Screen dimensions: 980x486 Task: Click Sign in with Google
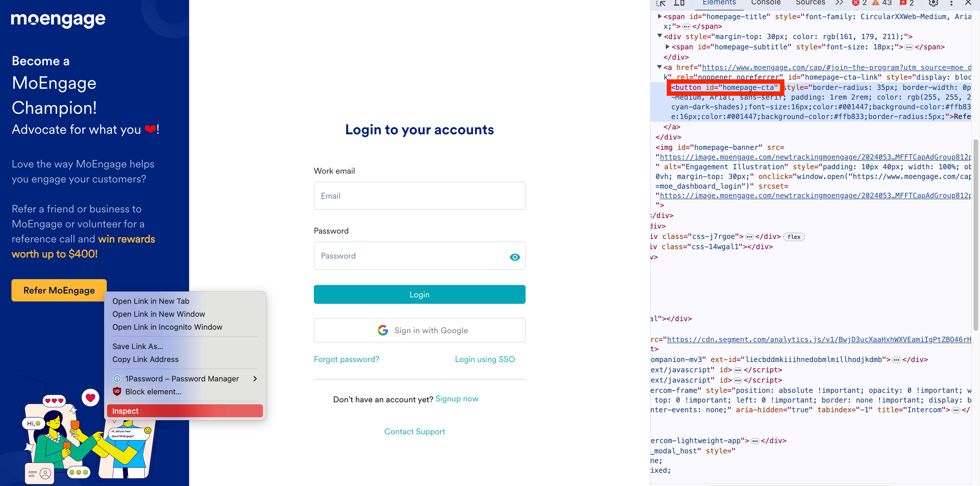pyautogui.click(x=419, y=330)
